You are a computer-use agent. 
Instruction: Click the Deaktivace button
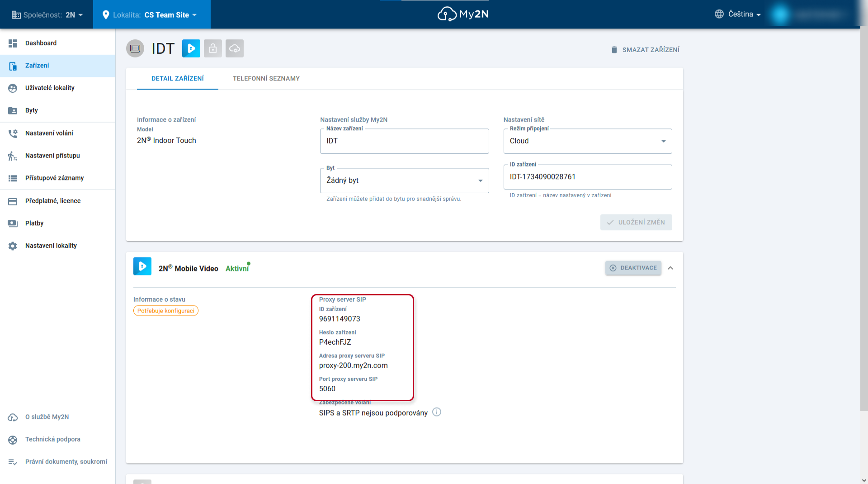633,268
